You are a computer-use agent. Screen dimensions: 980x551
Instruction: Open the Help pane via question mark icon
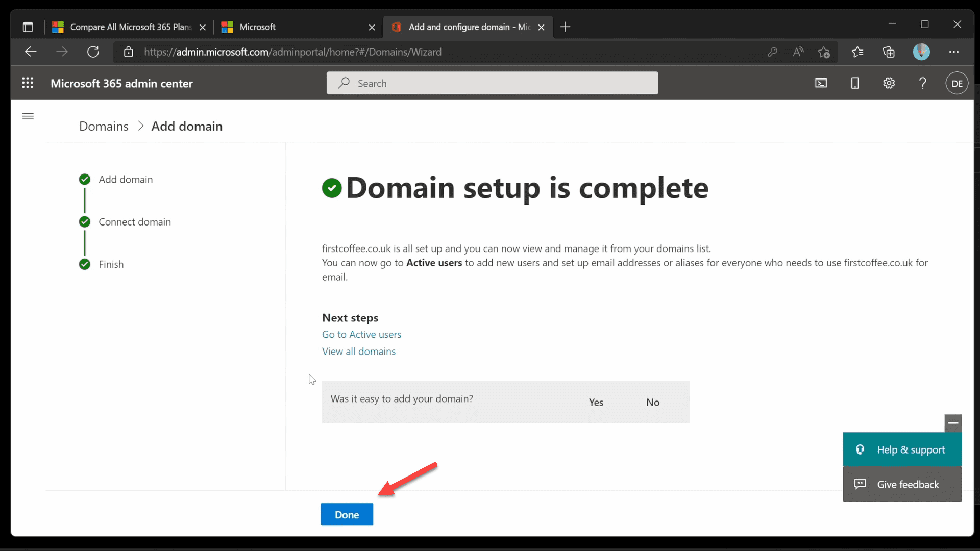coord(923,83)
